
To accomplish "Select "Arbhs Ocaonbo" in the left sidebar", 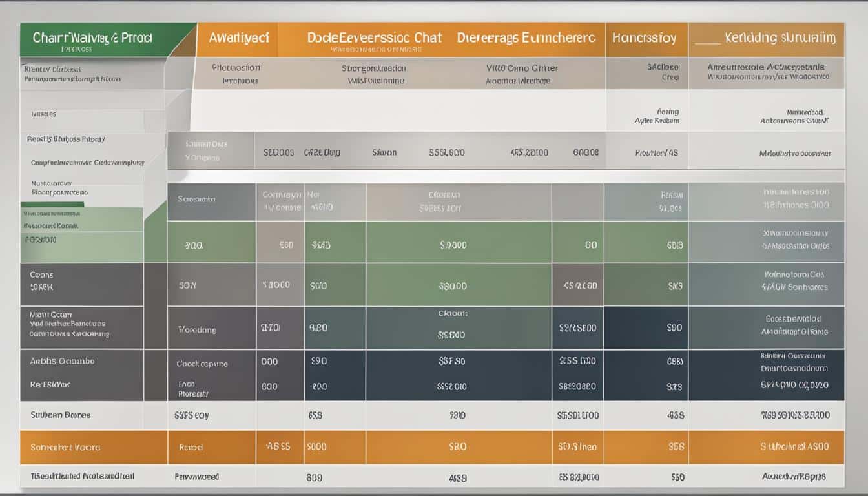I will pyautogui.click(x=63, y=361).
